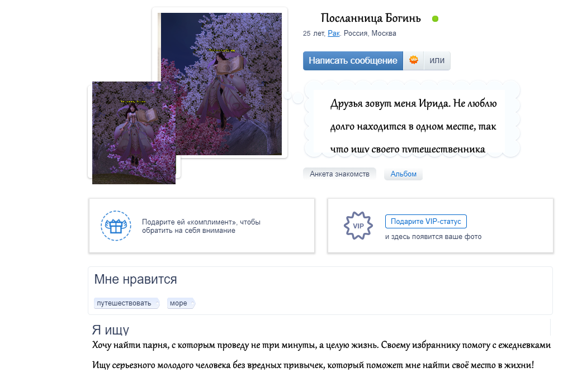The height and width of the screenshot is (392, 563).
Task: Click the VIP star badge icon
Action: click(x=358, y=226)
